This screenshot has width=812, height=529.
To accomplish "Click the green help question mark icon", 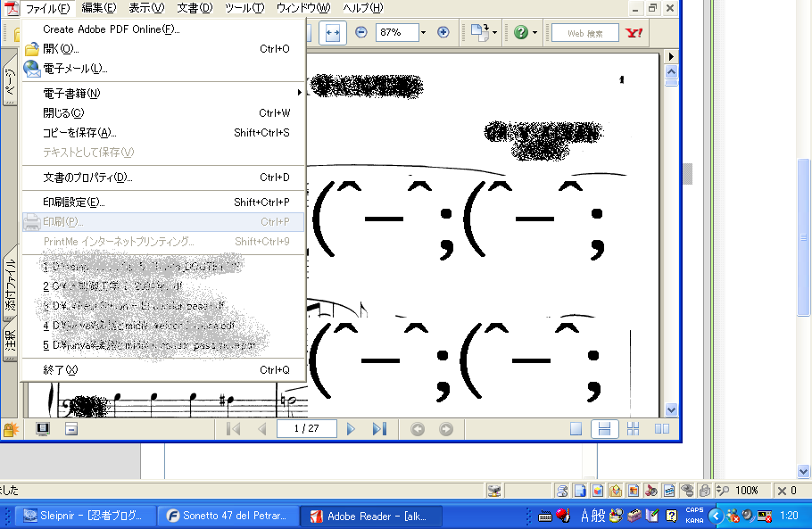I will (520, 33).
